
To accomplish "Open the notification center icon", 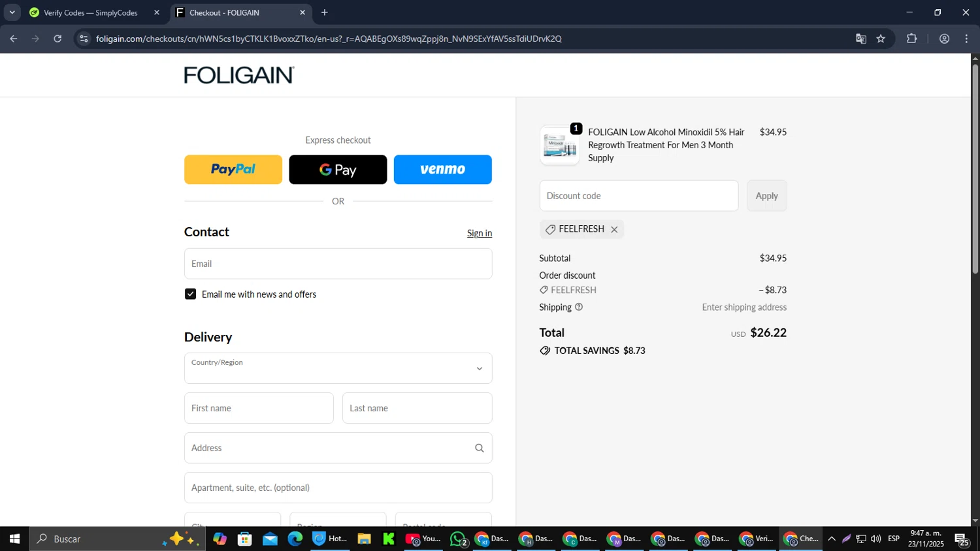I will [962, 539].
